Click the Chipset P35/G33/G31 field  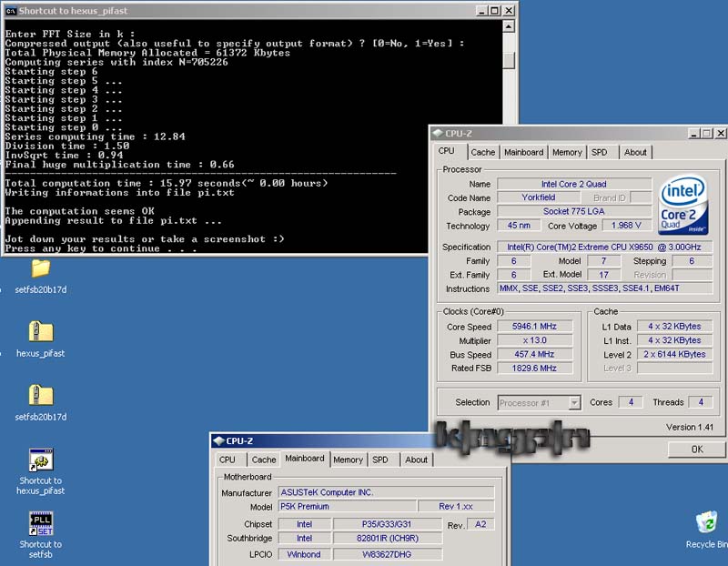click(x=387, y=524)
